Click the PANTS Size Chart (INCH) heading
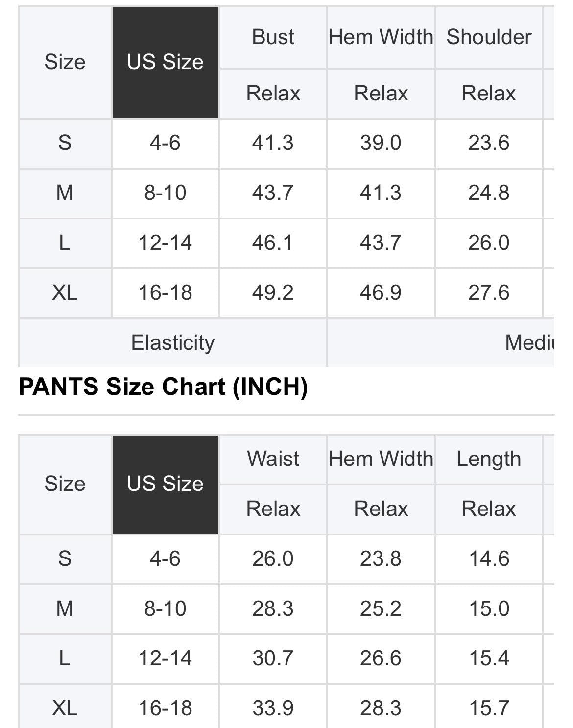 (x=163, y=387)
